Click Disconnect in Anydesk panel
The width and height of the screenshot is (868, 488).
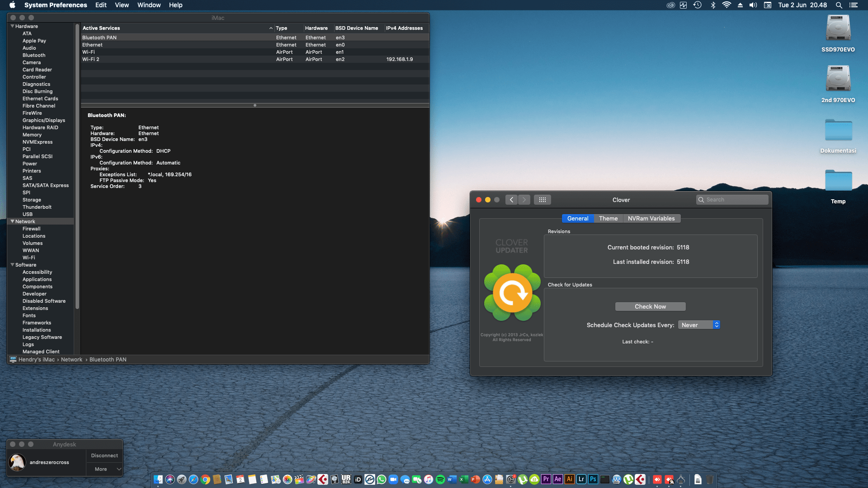click(x=104, y=455)
